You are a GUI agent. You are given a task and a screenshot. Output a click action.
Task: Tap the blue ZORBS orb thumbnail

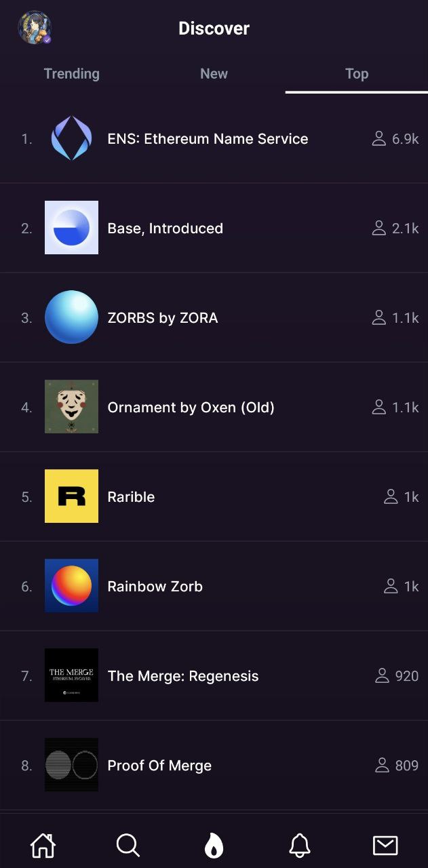(x=71, y=317)
